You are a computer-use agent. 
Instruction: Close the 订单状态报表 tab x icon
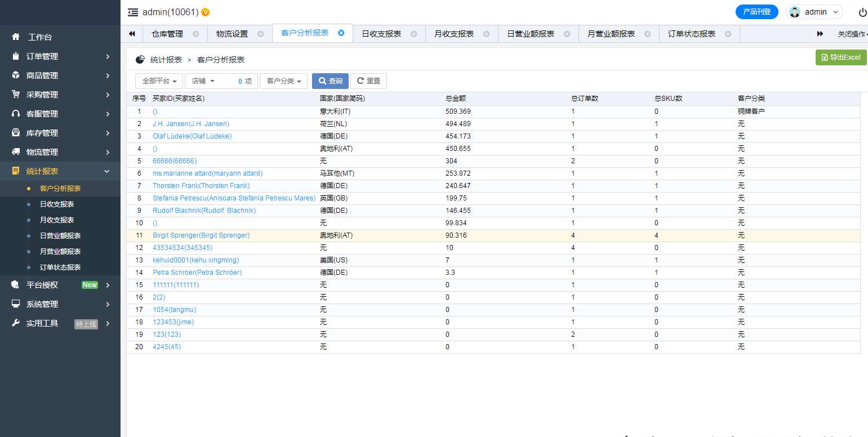click(x=728, y=34)
